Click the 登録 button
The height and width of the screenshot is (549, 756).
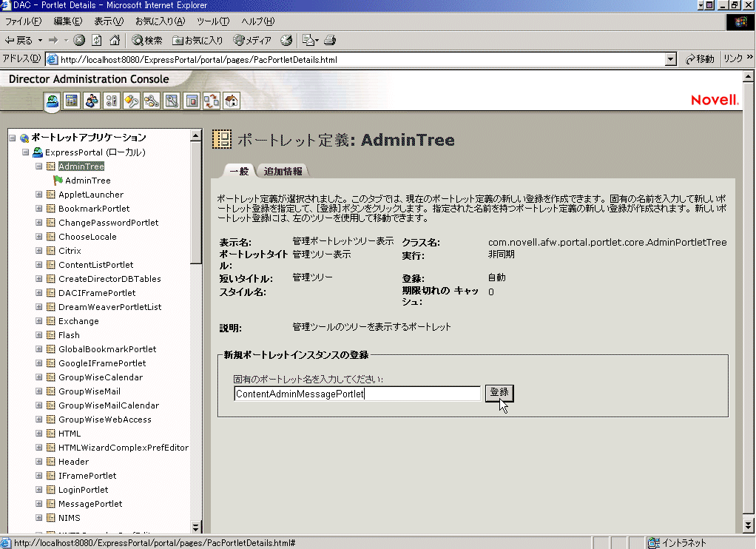(499, 393)
